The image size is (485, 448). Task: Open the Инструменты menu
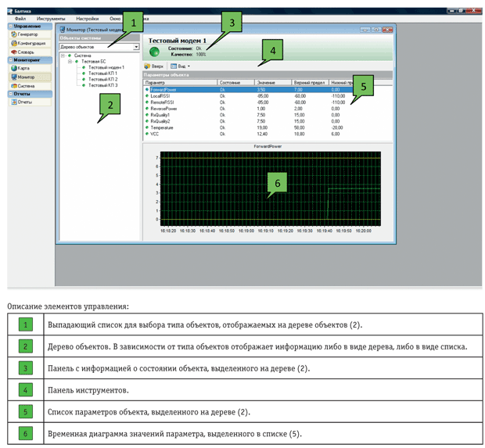[x=51, y=19]
